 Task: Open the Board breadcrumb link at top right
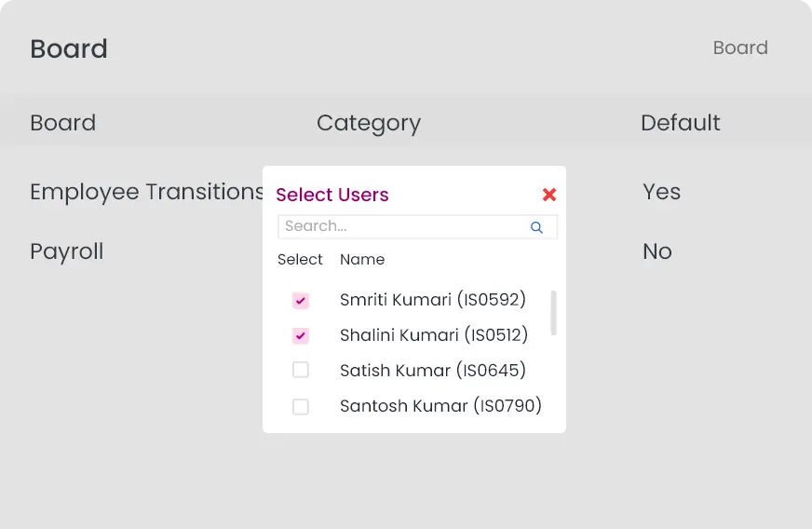(x=740, y=47)
